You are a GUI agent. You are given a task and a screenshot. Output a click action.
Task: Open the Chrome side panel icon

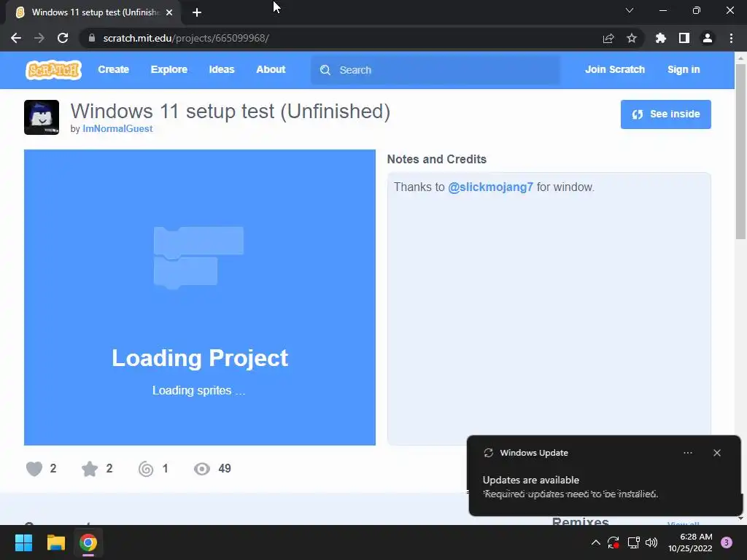684,38
